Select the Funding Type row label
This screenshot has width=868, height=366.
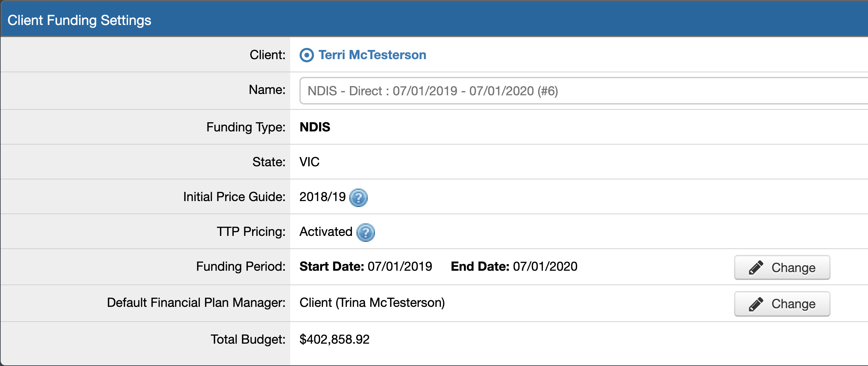pos(246,127)
